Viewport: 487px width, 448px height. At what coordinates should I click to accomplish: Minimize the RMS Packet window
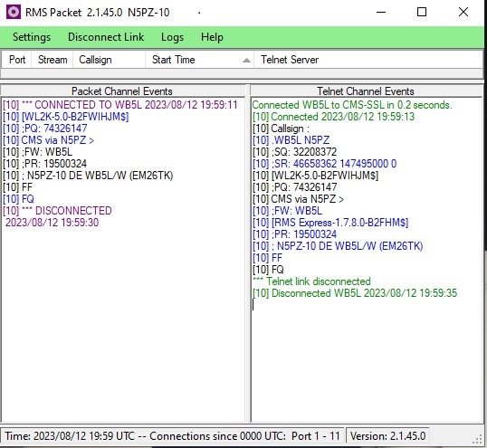tap(381, 13)
